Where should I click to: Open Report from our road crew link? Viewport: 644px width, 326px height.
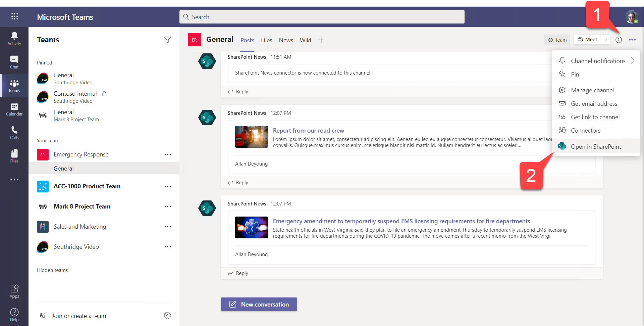(x=308, y=131)
